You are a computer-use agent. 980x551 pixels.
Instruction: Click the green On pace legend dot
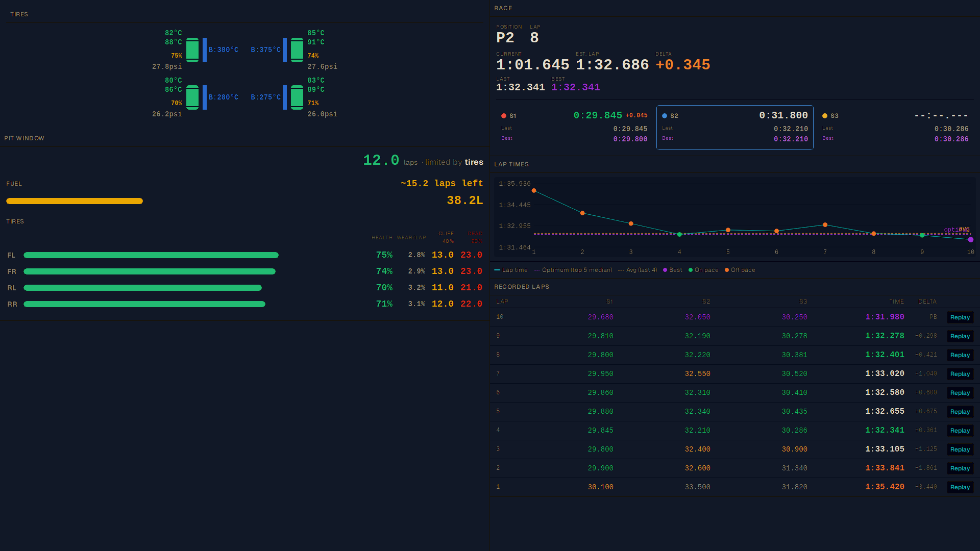(x=691, y=270)
